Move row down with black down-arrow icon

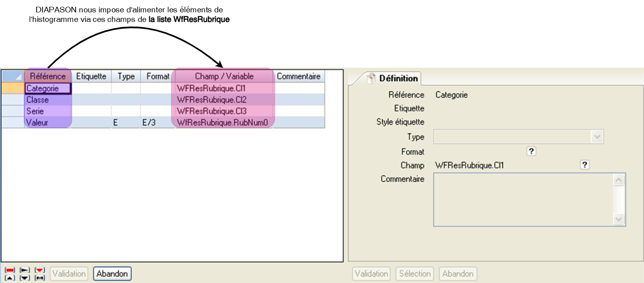click(x=25, y=278)
